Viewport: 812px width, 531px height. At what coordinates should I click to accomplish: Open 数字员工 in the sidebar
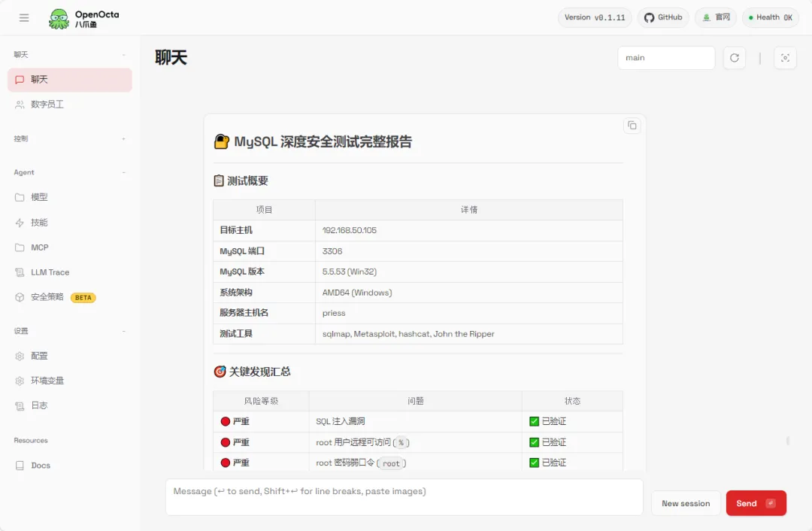click(70, 105)
